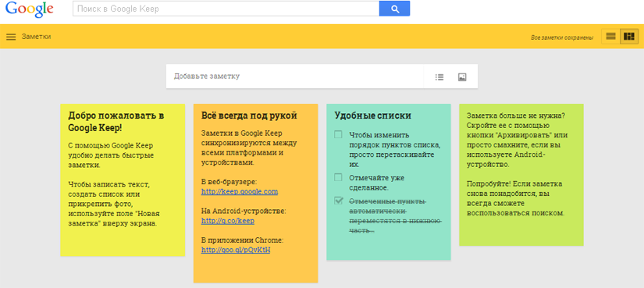644x288 pixels.
Task: Create a new list note icon
Action: pyautogui.click(x=439, y=76)
